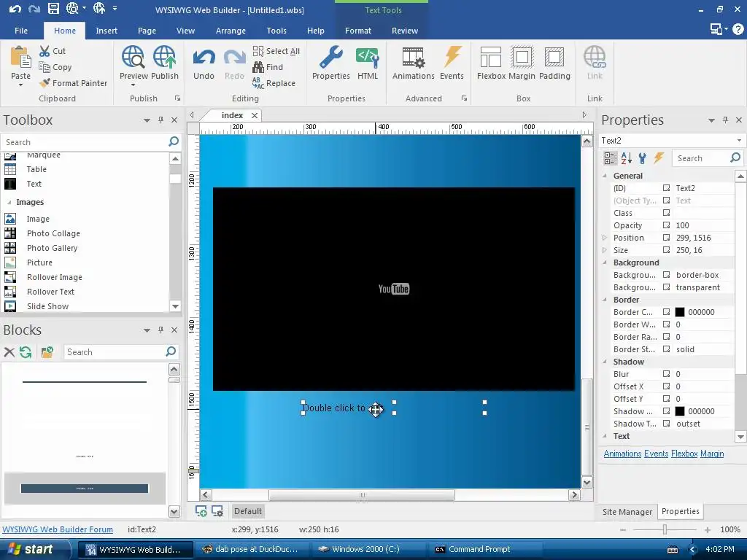Click the Flexbox layout icon
Image resolution: width=747 pixels, height=560 pixels.
[x=491, y=57]
